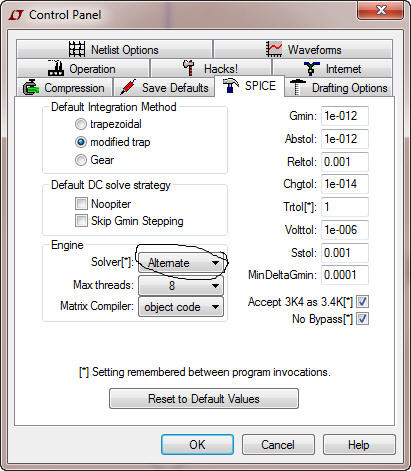Click the Save Defaults pencil icon

pyautogui.click(x=128, y=87)
